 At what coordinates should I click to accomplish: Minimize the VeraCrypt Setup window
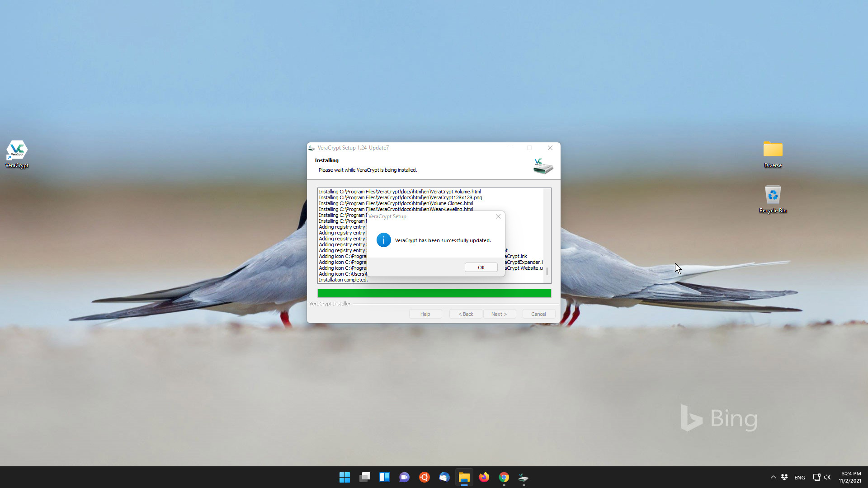[x=509, y=148]
